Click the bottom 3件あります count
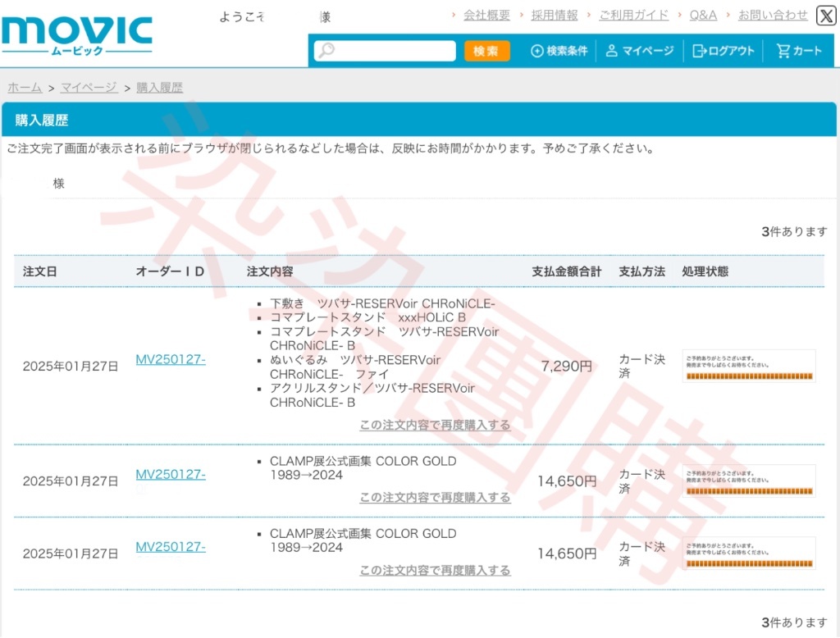This screenshot has height=638, width=840. (x=794, y=622)
